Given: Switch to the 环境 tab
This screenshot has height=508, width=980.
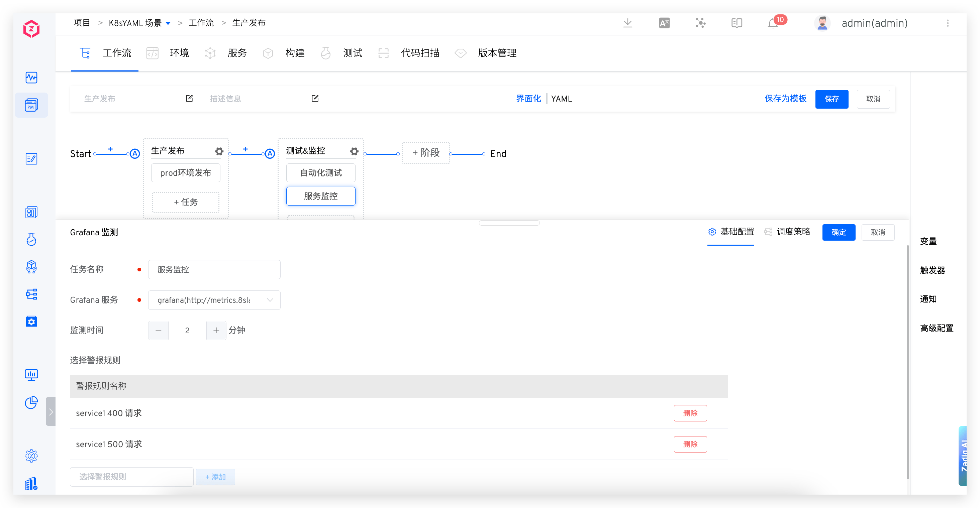Looking at the screenshot, I should click(x=179, y=53).
